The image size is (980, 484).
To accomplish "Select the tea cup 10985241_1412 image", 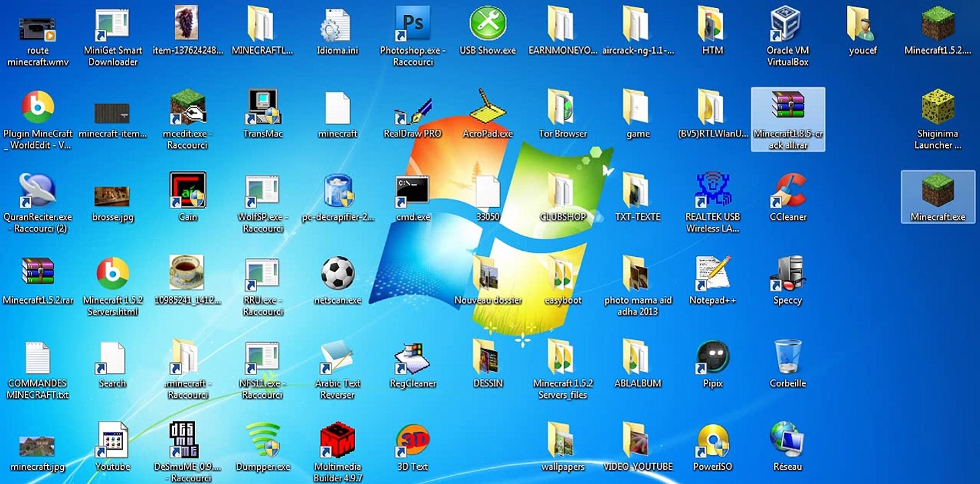I will [x=188, y=273].
